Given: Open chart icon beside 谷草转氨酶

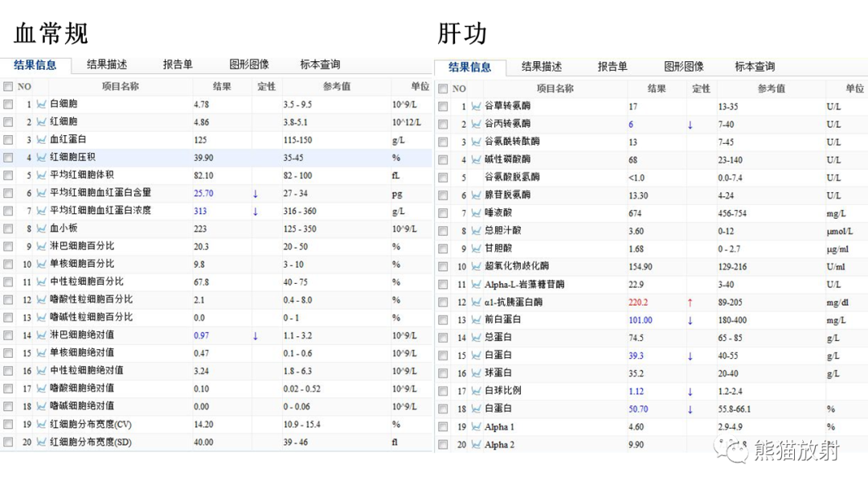Looking at the screenshot, I should tap(476, 106).
